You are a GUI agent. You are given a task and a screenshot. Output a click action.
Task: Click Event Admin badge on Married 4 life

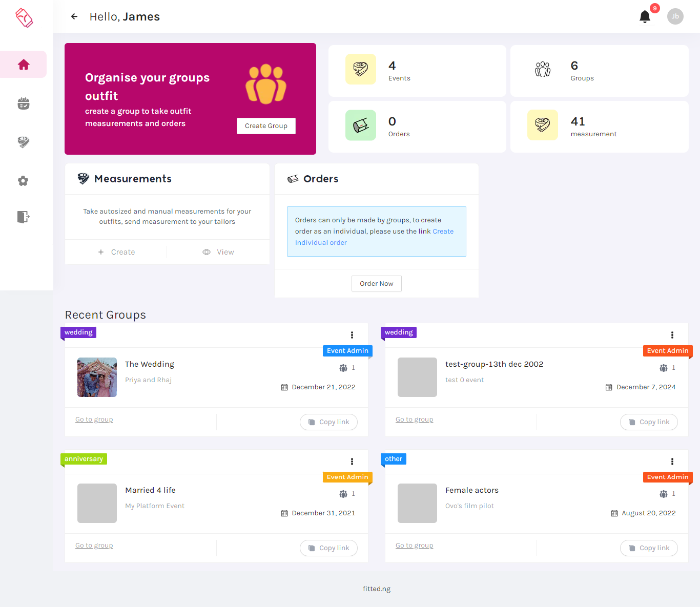[x=347, y=477]
